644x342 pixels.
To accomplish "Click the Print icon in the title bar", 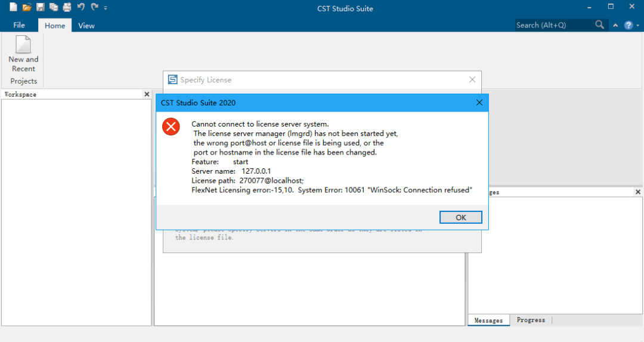I will pyautogui.click(x=67, y=8).
